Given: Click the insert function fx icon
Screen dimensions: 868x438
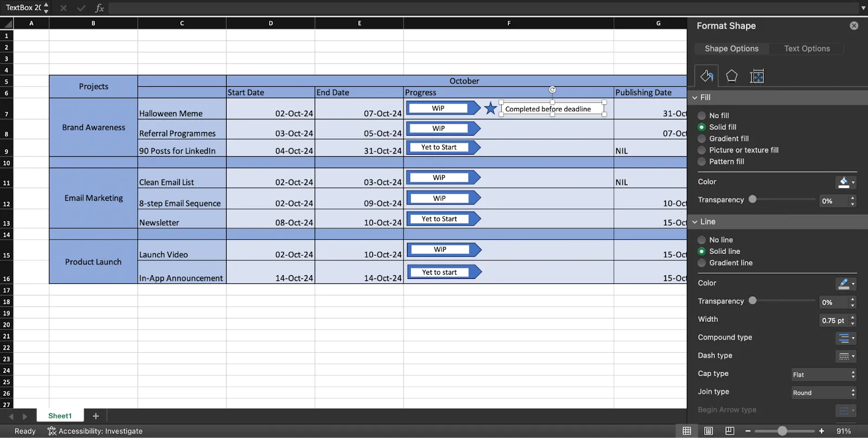Looking at the screenshot, I should pyautogui.click(x=99, y=8).
